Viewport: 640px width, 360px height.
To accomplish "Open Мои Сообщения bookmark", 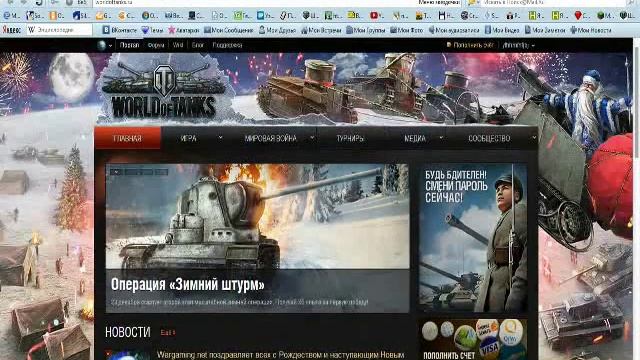I will pyautogui.click(x=229, y=30).
